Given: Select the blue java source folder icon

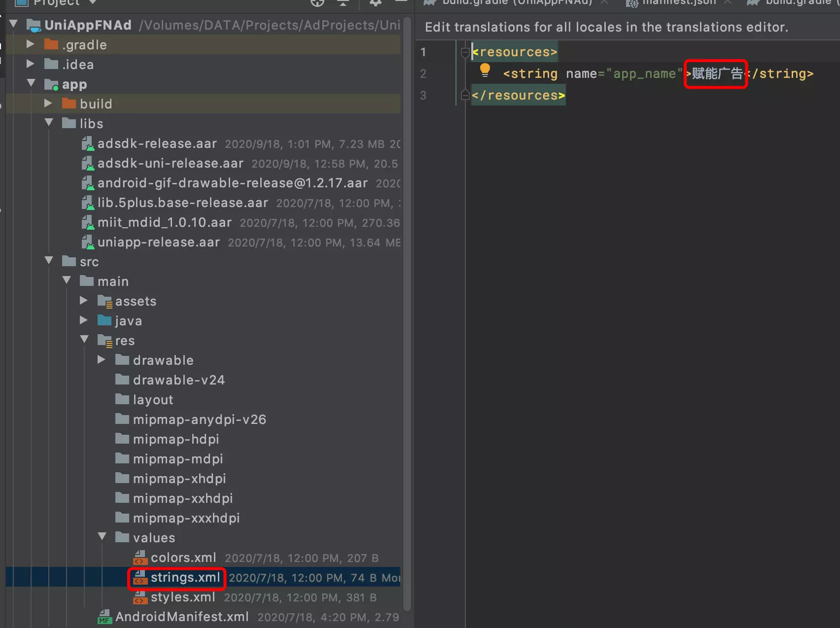Looking at the screenshot, I should 105,321.
